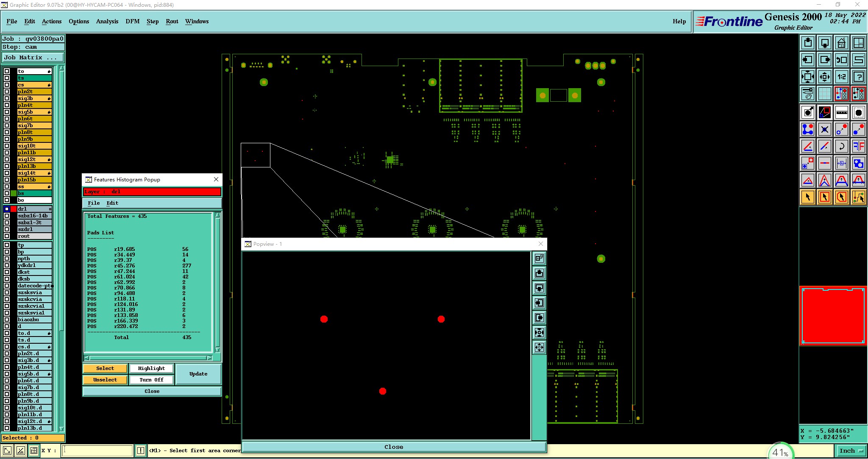Pan the Popview up with the arrow icon

point(539,273)
